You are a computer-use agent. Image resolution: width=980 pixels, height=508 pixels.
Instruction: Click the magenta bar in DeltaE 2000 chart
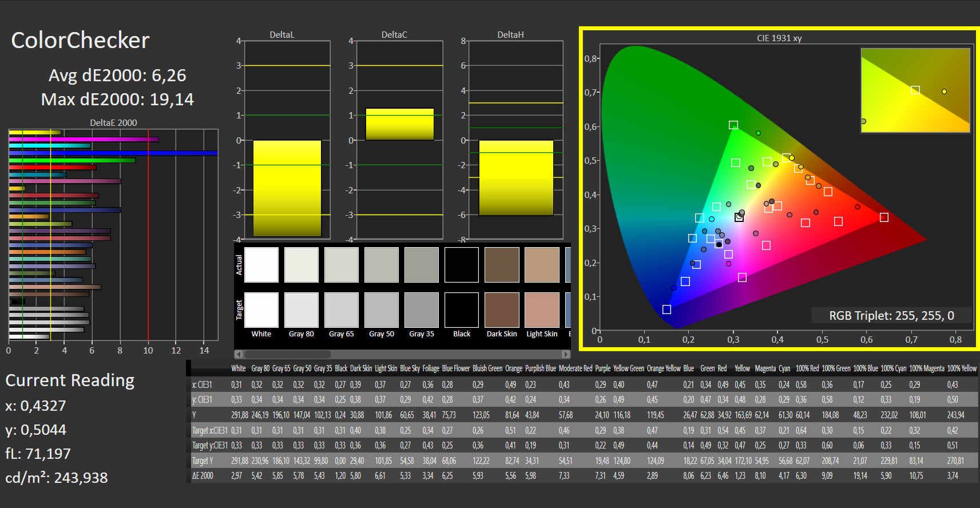(x=84, y=139)
